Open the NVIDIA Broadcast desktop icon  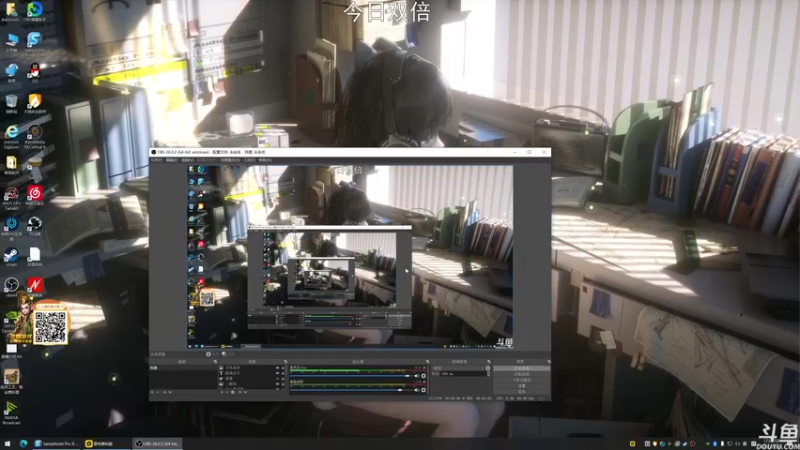11,411
